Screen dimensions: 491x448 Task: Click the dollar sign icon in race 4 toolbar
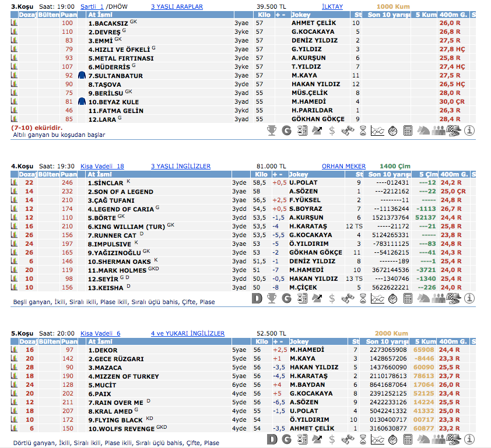332,298
